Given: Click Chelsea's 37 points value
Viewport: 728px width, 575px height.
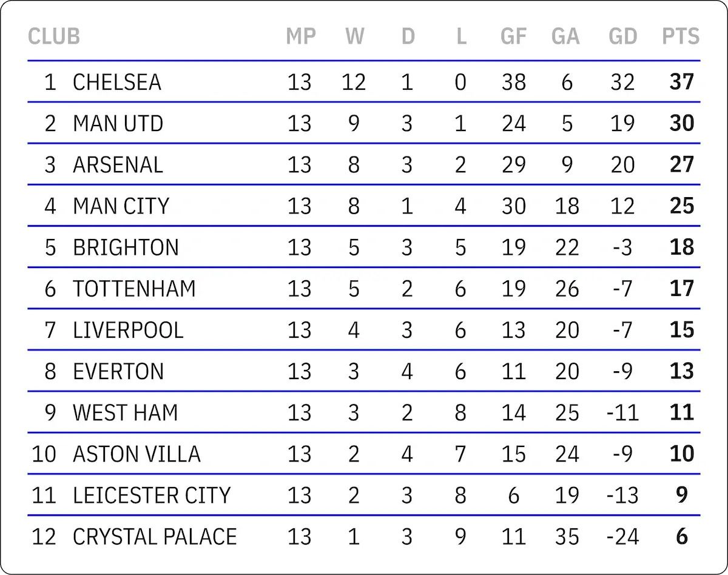Looking at the screenshot, I should tap(682, 82).
